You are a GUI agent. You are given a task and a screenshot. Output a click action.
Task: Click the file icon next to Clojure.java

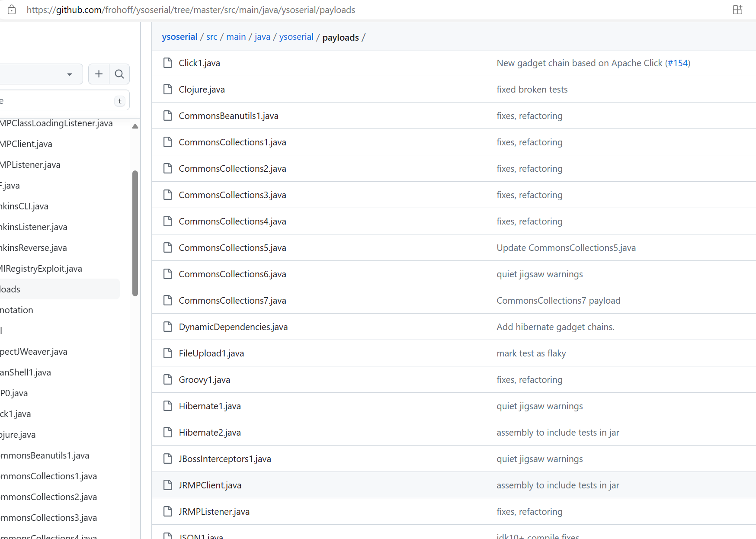tap(167, 90)
